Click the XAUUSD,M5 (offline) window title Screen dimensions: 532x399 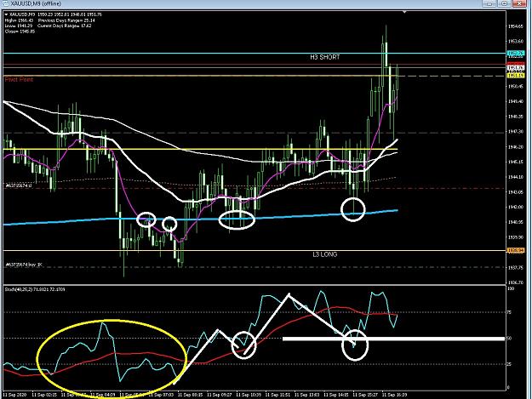(x=36, y=3)
